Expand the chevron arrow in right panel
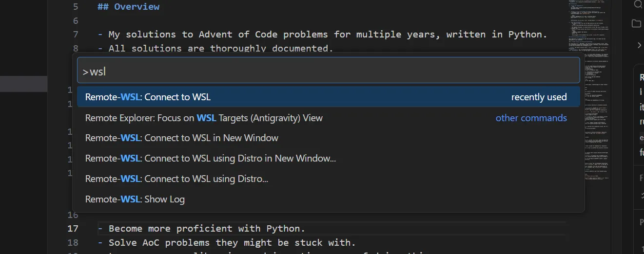 point(639,45)
